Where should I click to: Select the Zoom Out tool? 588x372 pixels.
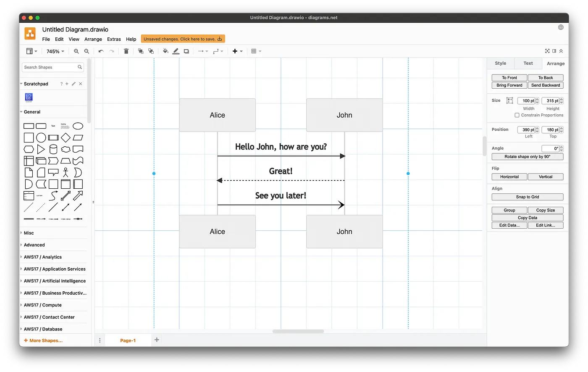(x=87, y=51)
